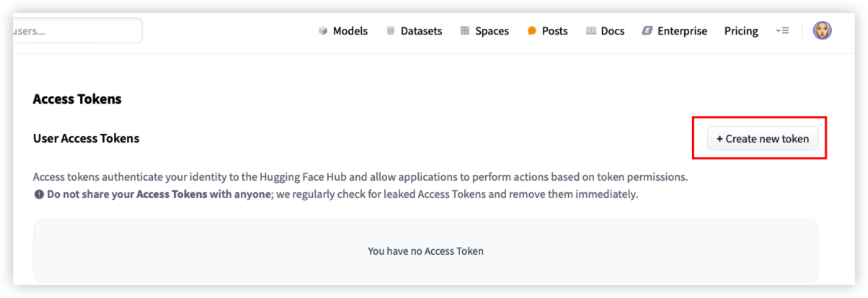This screenshot has width=868, height=298.
Task: Click the 'You have no Access Token' panel
Action: point(425,251)
